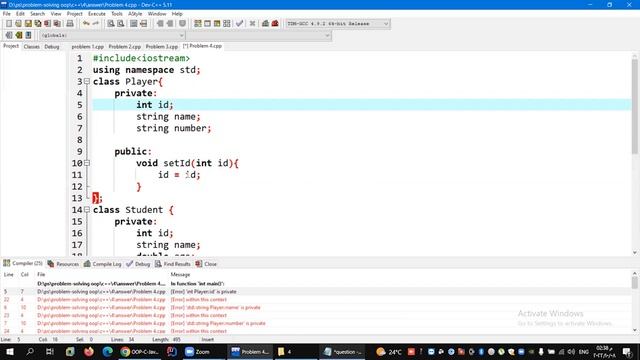Click the Open file toolbar icon

pos(18,24)
